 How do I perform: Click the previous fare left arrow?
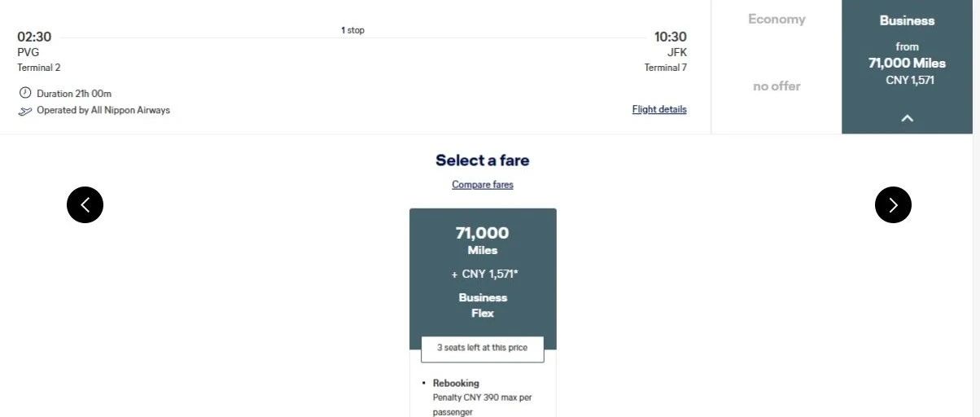click(x=85, y=205)
